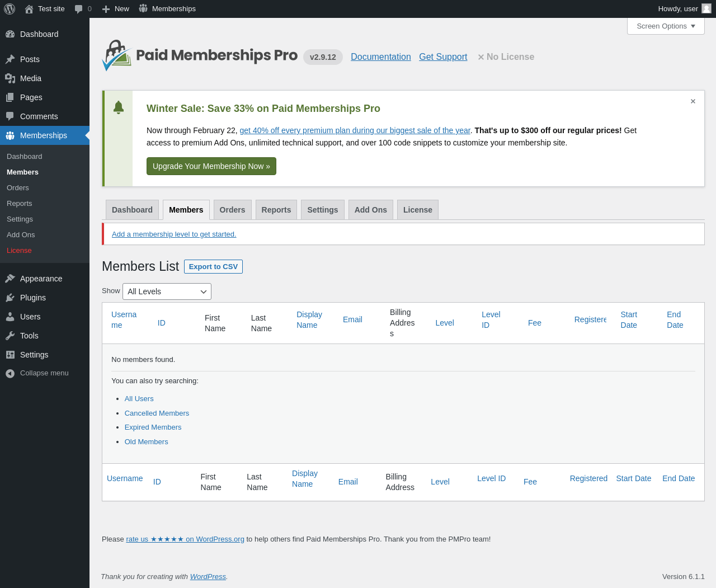The image size is (716, 588).
Task: Click the Memberships group icon in sidebar
Action: tap(10, 135)
